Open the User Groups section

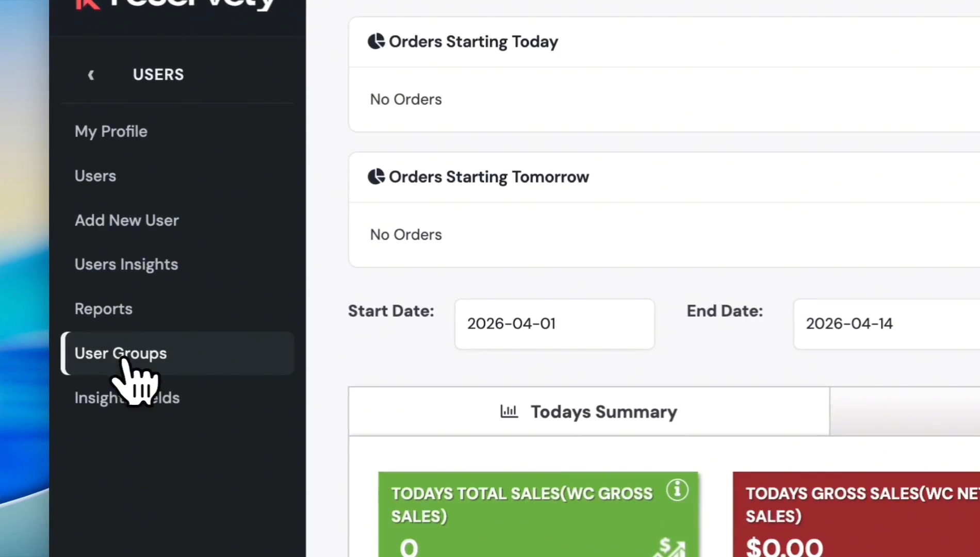coord(121,353)
